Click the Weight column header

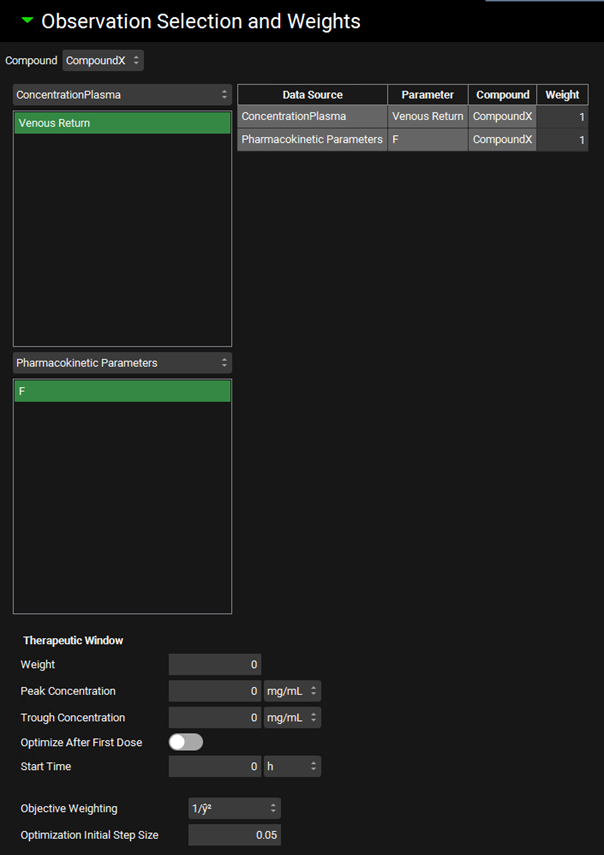[x=562, y=95]
